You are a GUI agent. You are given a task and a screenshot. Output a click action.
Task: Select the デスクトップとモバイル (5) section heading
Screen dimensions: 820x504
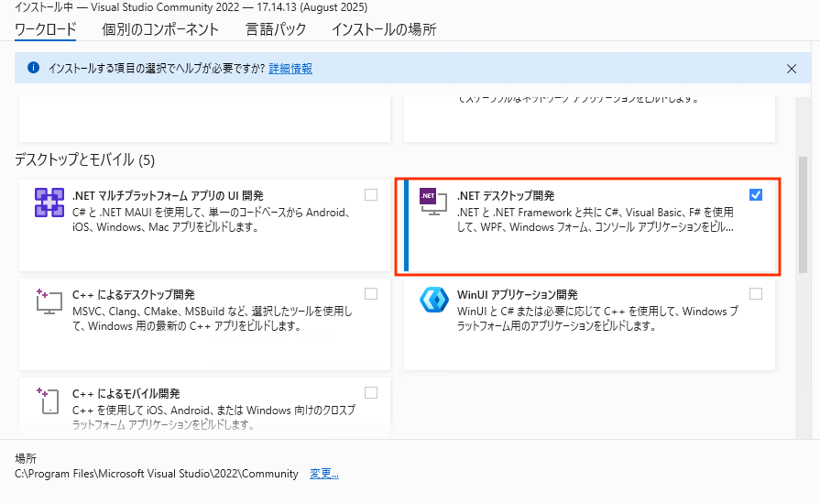pyautogui.click(x=85, y=160)
